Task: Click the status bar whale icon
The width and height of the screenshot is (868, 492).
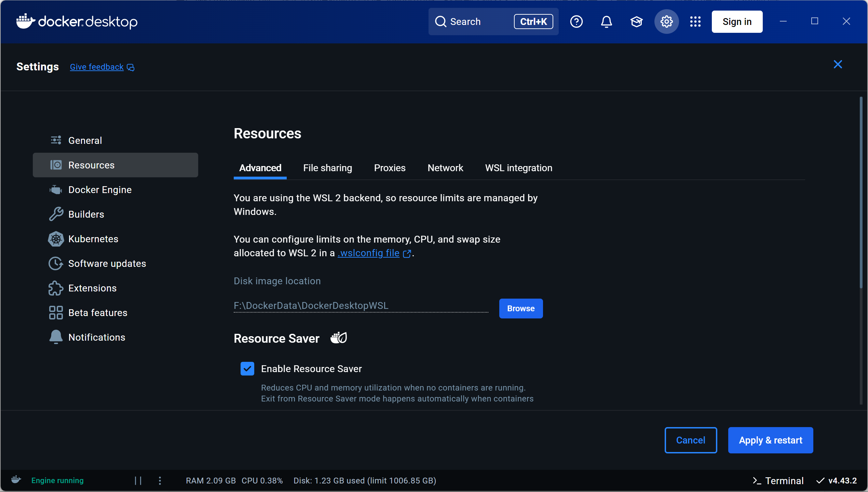Action: tap(16, 480)
